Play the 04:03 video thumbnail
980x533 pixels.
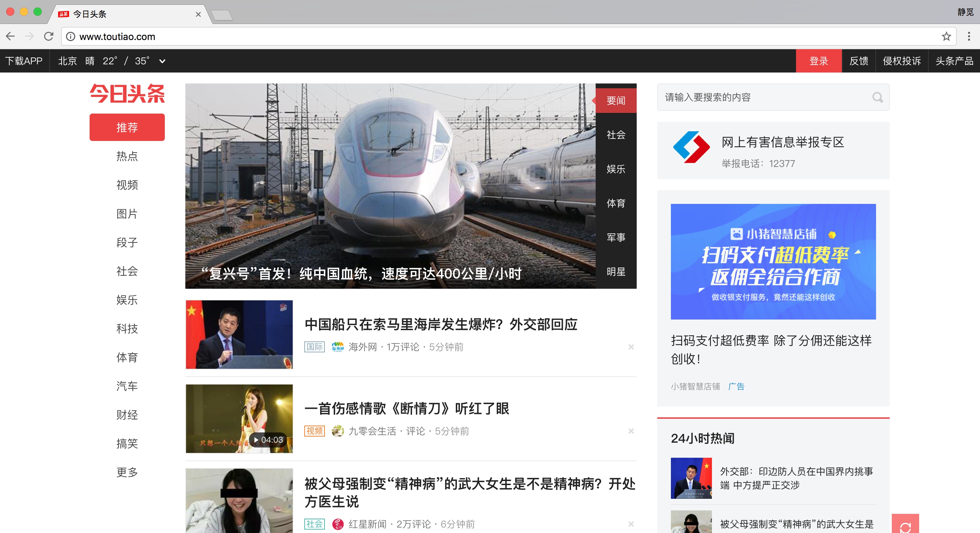[239, 419]
